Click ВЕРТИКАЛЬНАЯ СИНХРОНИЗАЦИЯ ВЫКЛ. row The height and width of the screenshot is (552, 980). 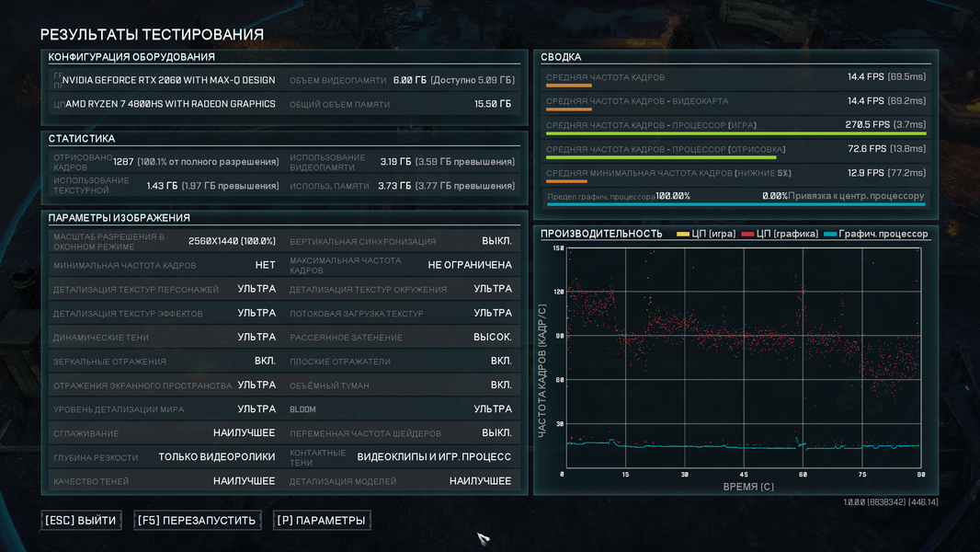(402, 241)
